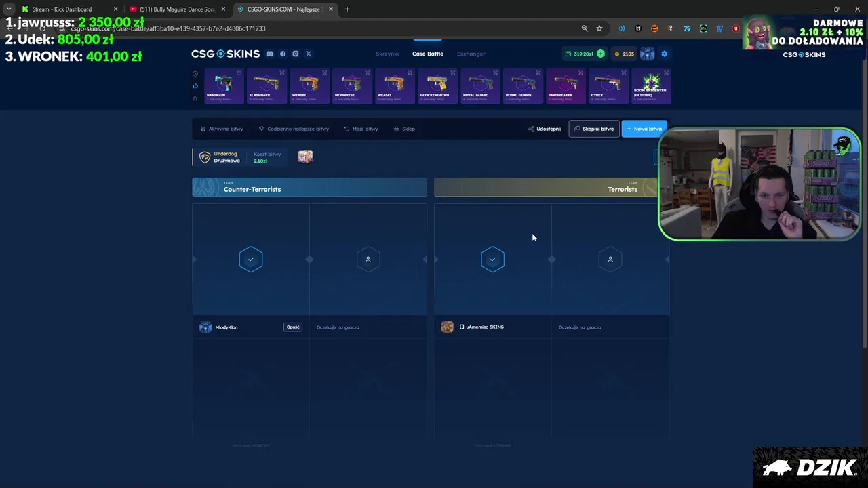Select the best drops thumbs-up icon

point(195,86)
